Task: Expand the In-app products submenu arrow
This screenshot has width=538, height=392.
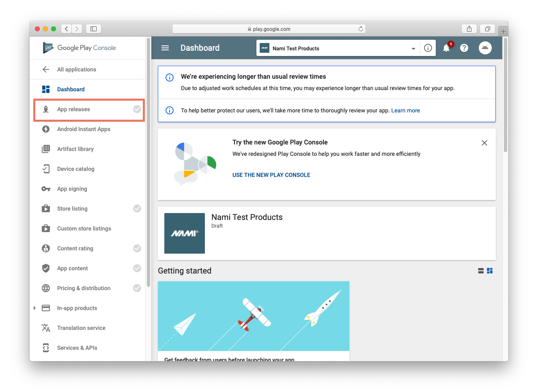Action: click(34, 308)
